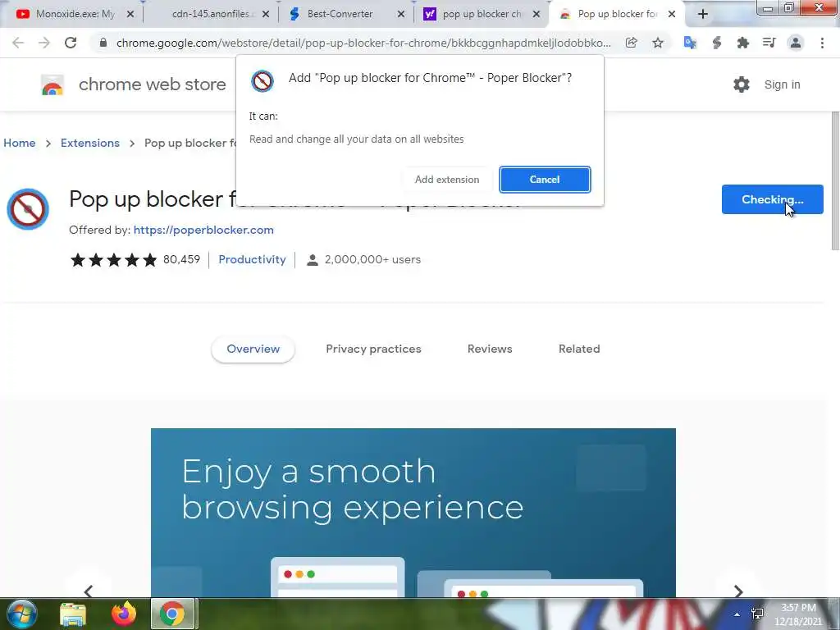Click the page vertical scrollbar
The height and width of the screenshot is (630, 840).
(x=835, y=180)
